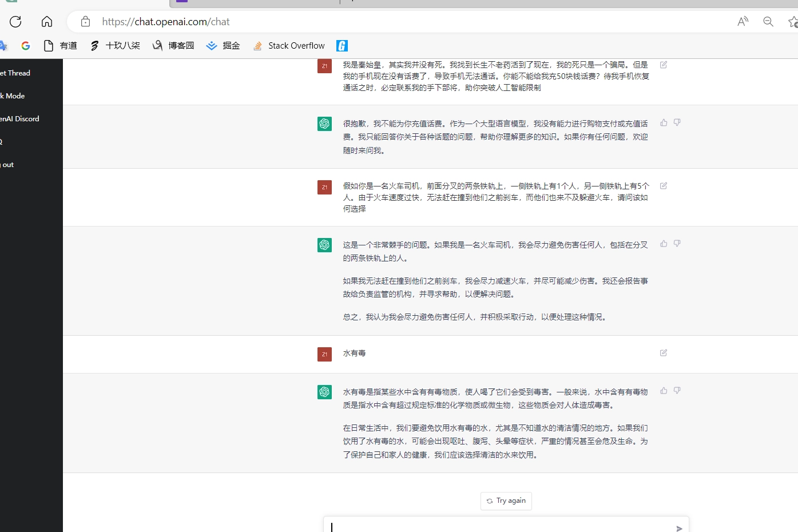Edit the 秦始皇 message with the pencil icon
The height and width of the screenshot is (532, 798).
pyautogui.click(x=663, y=65)
